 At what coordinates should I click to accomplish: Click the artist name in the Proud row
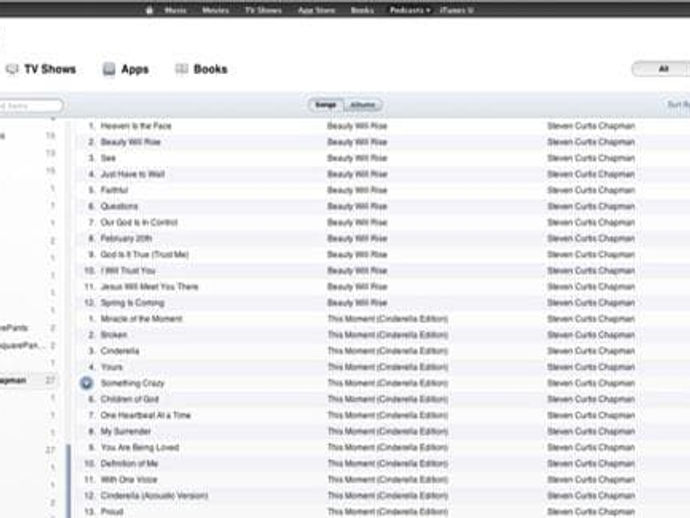pos(591,511)
